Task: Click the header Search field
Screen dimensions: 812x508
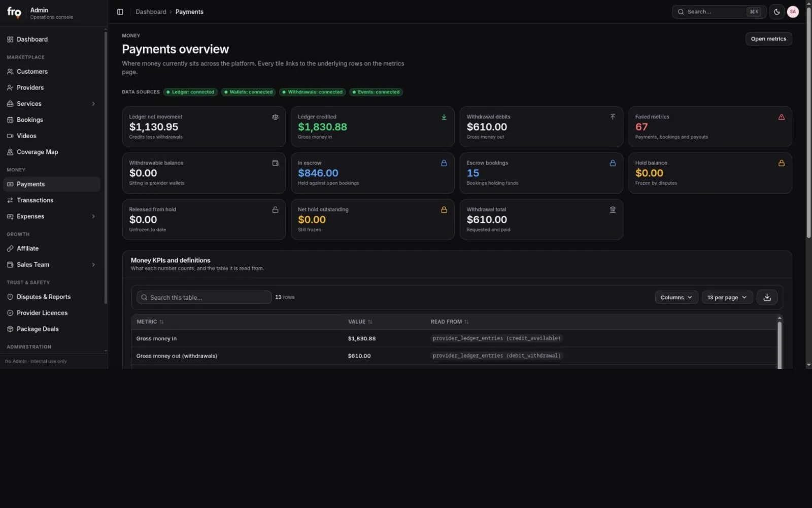Action: (719, 12)
